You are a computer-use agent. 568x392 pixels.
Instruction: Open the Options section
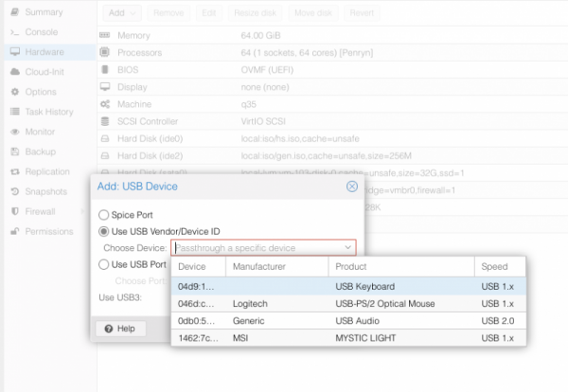[x=41, y=92]
